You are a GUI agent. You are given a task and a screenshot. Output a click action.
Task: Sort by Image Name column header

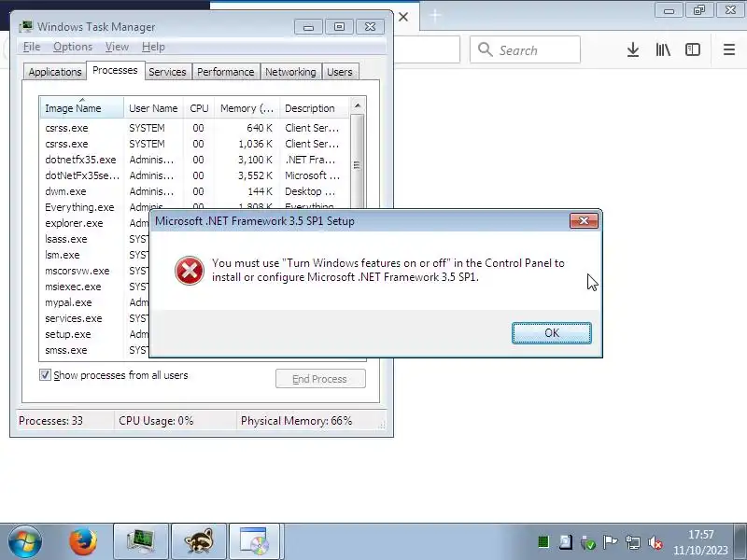pos(81,108)
